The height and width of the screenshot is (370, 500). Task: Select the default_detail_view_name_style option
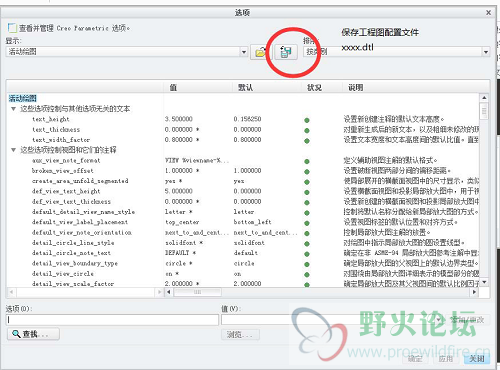pos(83,212)
